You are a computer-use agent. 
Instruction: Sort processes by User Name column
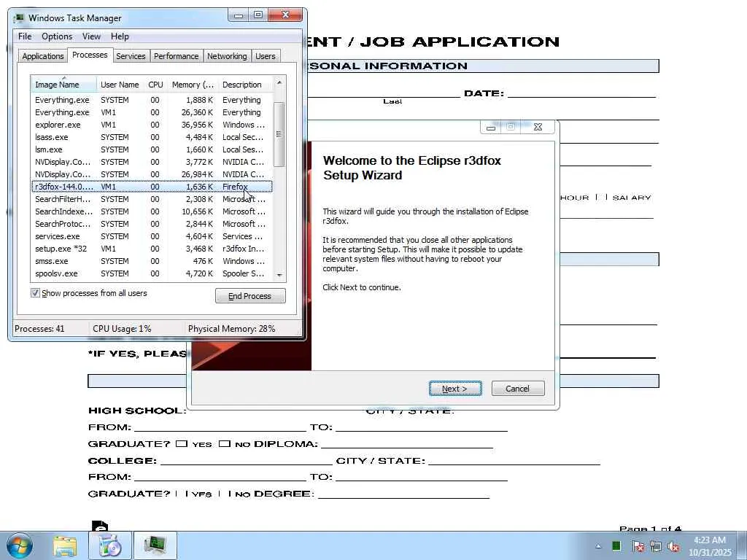[120, 85]
